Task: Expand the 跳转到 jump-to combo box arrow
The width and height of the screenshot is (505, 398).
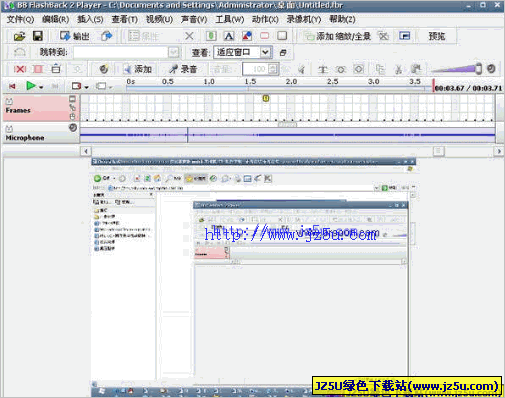Action: coord(173,52)
